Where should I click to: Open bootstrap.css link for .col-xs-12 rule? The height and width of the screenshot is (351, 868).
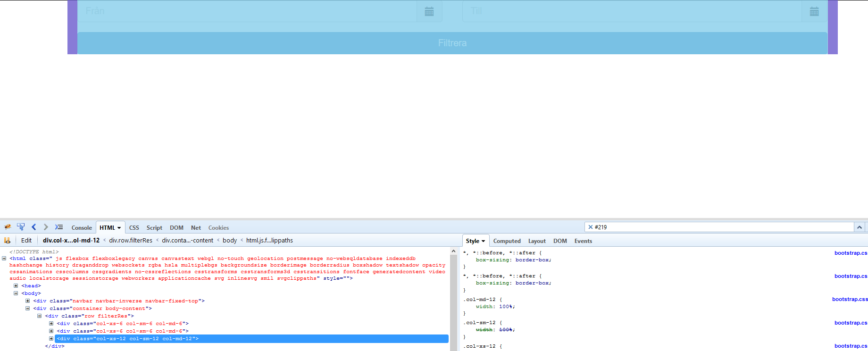pyautogui.click(x=851, y=346)
